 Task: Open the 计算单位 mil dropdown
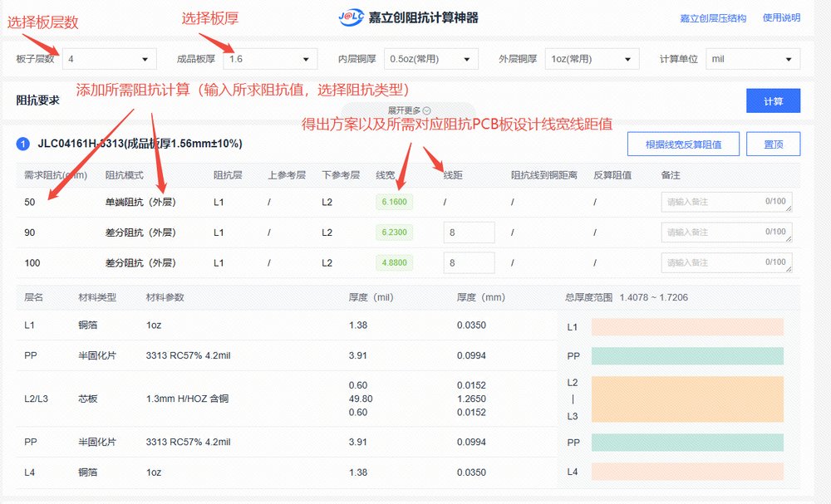[x=752, y=59]
